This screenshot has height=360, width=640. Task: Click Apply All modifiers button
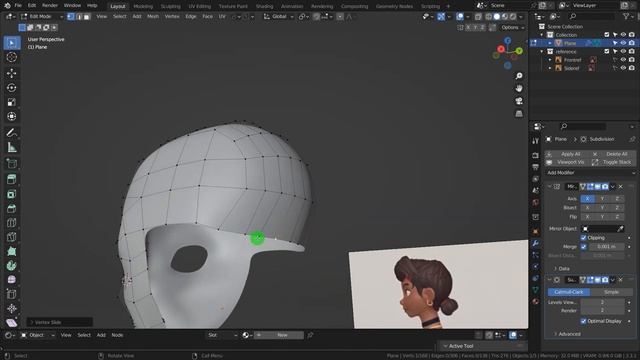[567, 154]
